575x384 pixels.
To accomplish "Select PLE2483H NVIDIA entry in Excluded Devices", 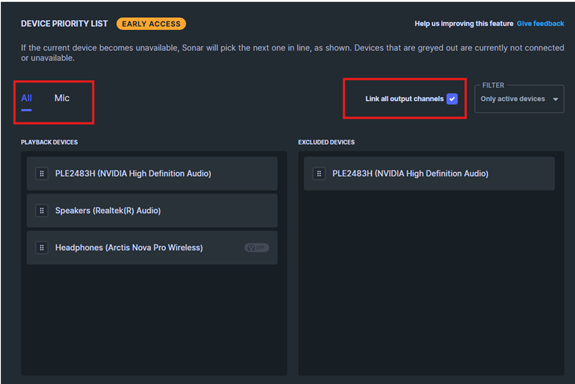I will click(429, 173).
